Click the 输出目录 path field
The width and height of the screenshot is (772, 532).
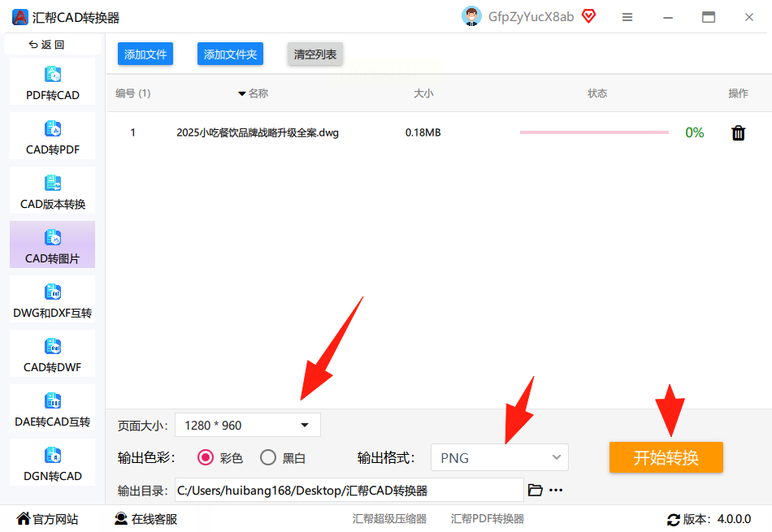tap(349, 490)
